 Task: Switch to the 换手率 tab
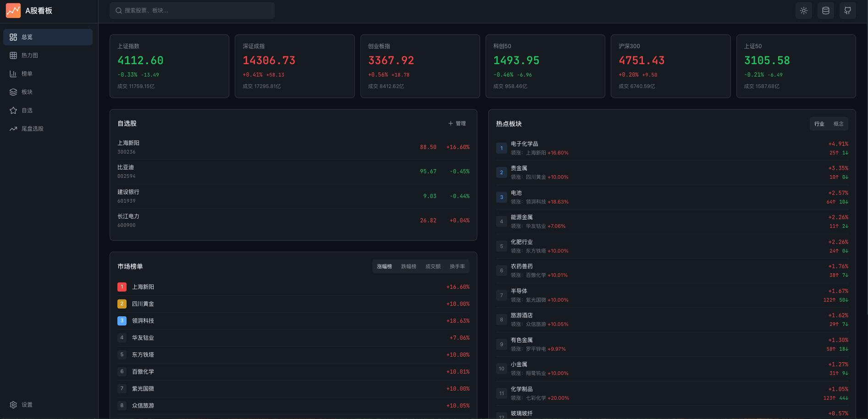(457, 266)
